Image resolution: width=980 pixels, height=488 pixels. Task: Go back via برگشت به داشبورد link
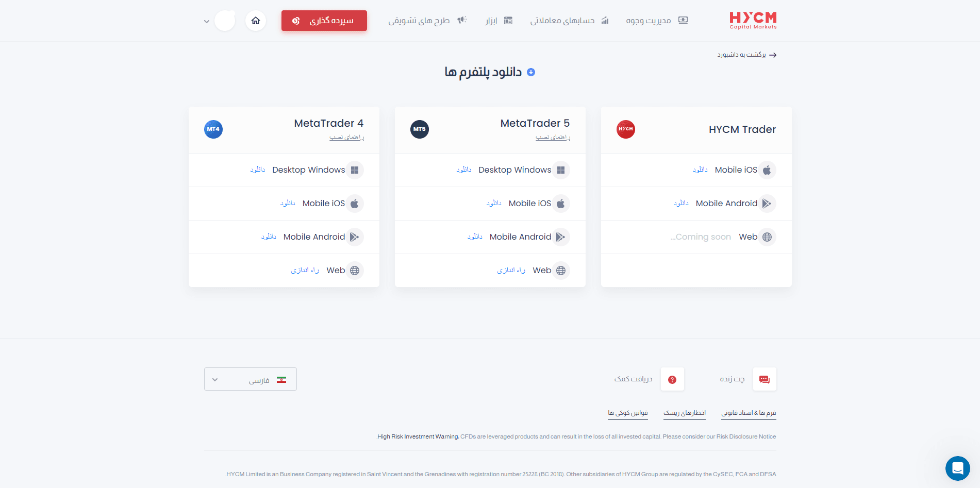[741, 55]
